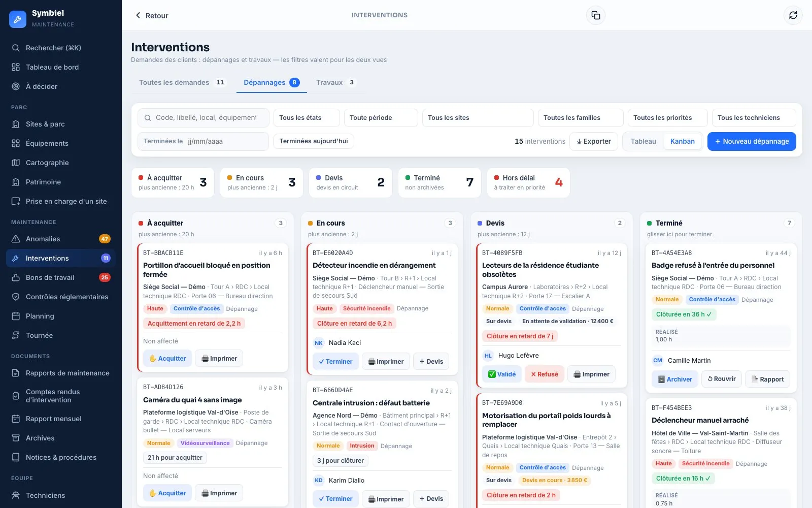Expand the Tous les techniciens filter

click(x=754, y=118)
